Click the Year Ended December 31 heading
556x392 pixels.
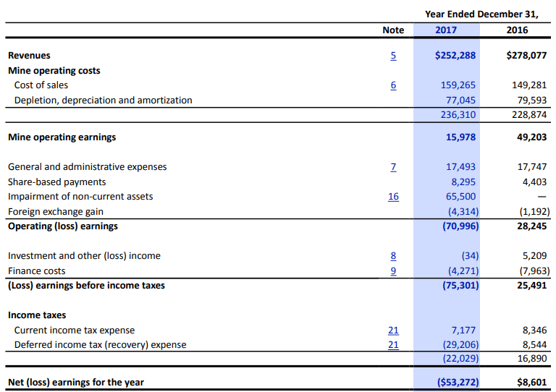tap(481, 14)
